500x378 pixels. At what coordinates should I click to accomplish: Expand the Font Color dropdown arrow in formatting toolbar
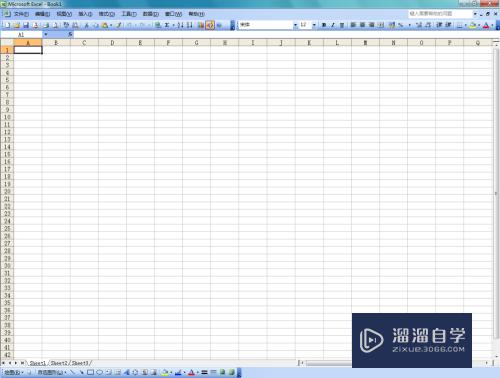[x=492, y=25]
